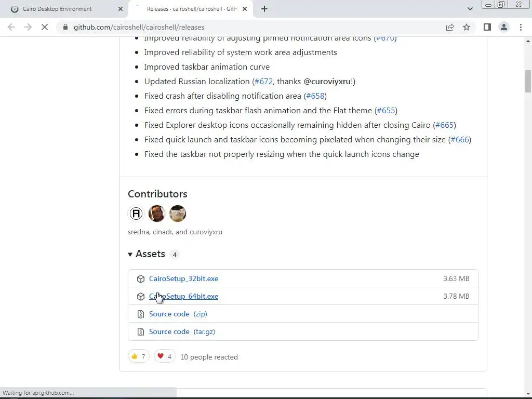The width and height of the screenshot is (532, 399).
Task: Open issue link #665
Action: [445, 125]
